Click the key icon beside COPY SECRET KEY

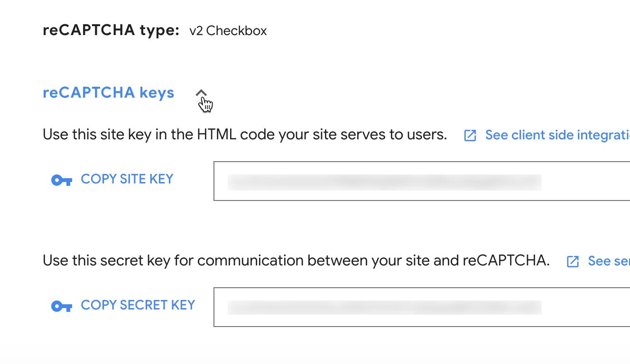click(61, 306)
